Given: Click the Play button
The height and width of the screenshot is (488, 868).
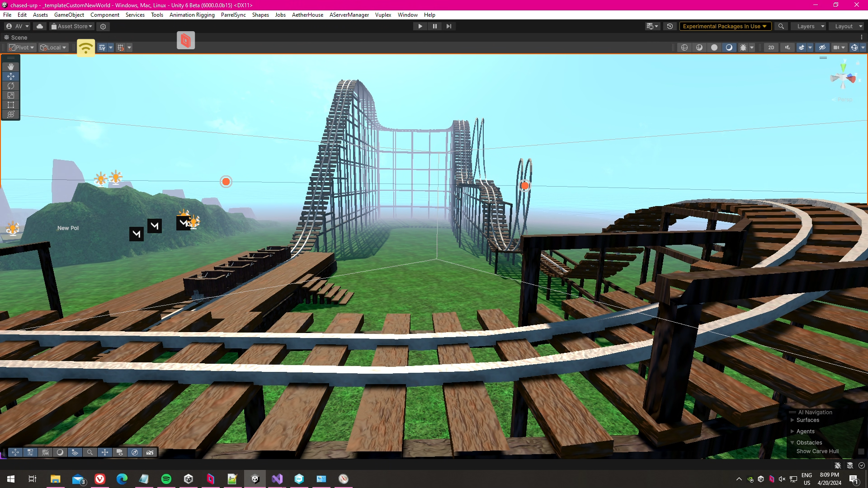Looking at the screenshot, I should point(420,26).
